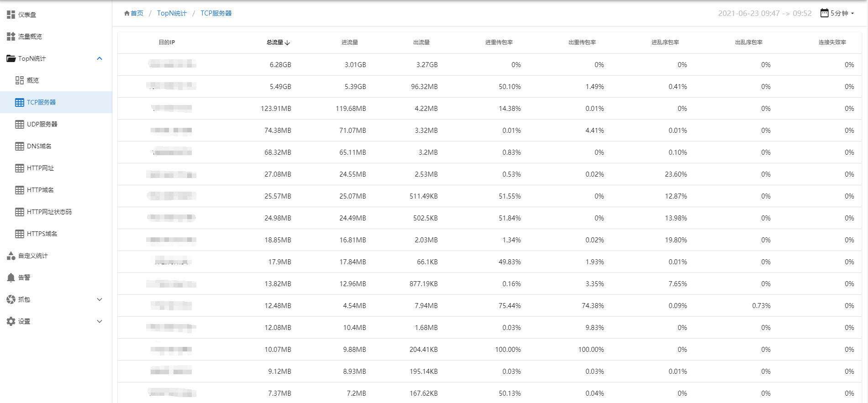Open 流量概览 via its sidebar icon
Screen dimensions: 868x403
click(11, 37)
